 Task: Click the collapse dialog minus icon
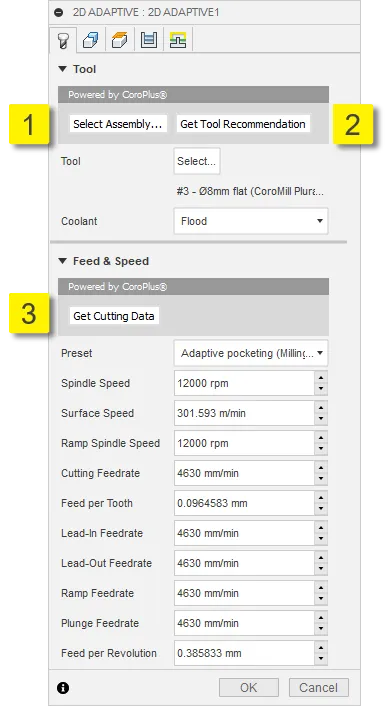point(59,12)
